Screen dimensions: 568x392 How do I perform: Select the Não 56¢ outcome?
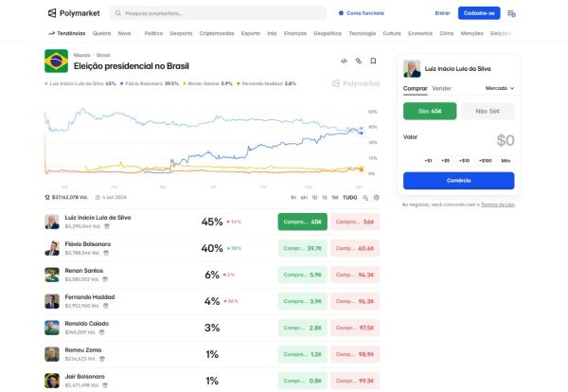pos(488,111)
